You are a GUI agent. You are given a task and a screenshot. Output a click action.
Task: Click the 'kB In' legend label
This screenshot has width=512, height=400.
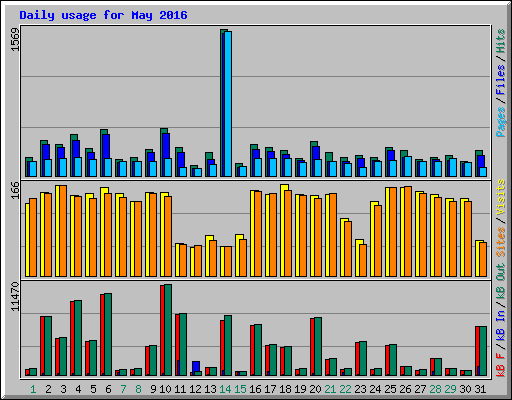(x=500, y=327)
